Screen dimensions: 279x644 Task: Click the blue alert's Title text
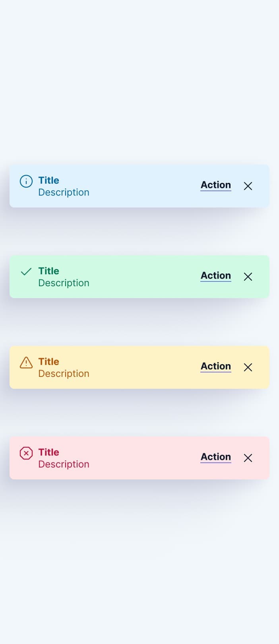[49, 180]
